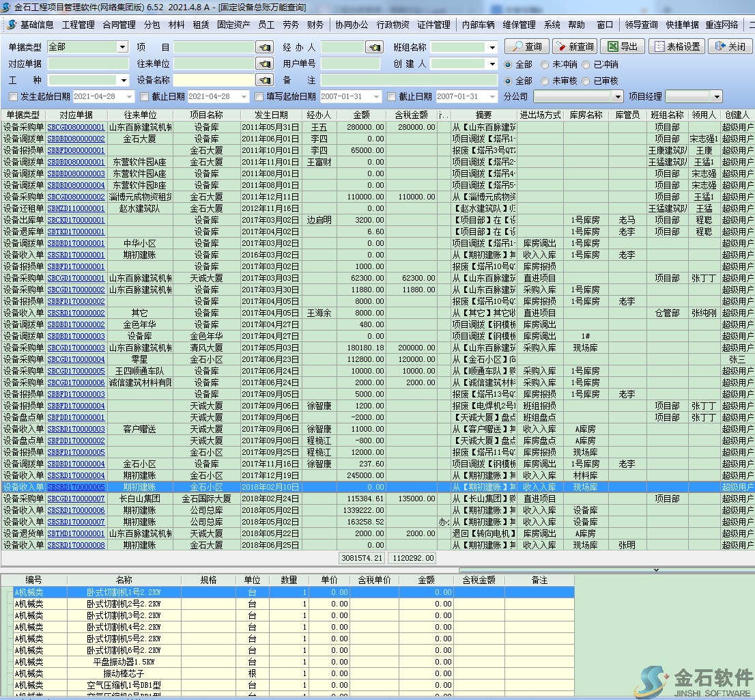Screen dimensions: 755x700
Task: Open the 项目 lookup browse icon
Action: pyautogui.click(x=264, y=47)
